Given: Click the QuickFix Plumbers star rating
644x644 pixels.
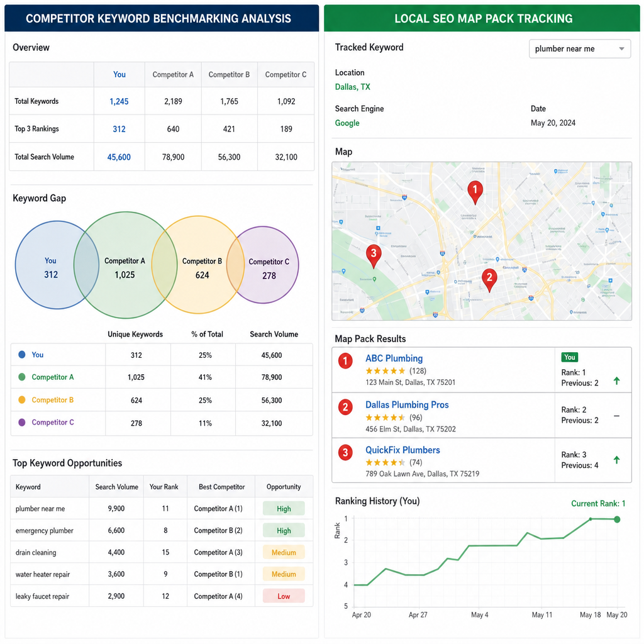Looking at the screenshot, I should click(x=386, y=462).
